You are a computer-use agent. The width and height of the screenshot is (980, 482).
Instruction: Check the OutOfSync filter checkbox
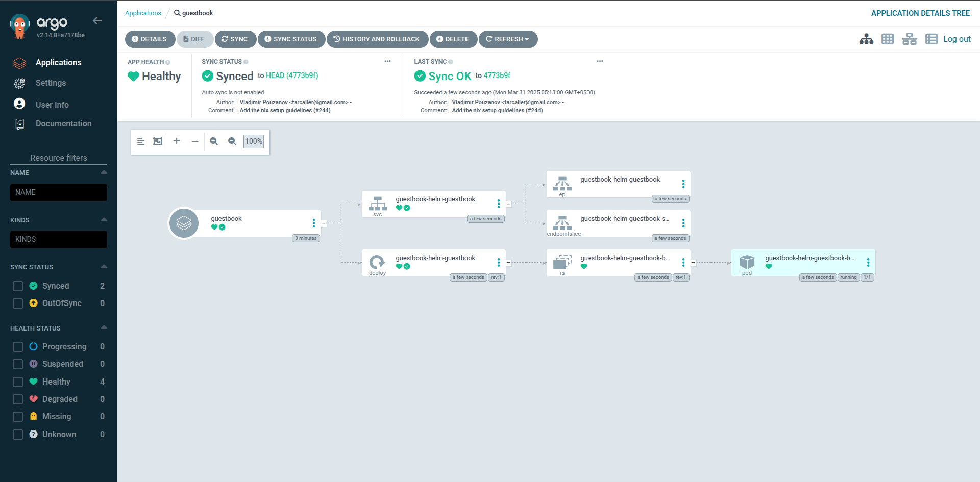[18, 303]
